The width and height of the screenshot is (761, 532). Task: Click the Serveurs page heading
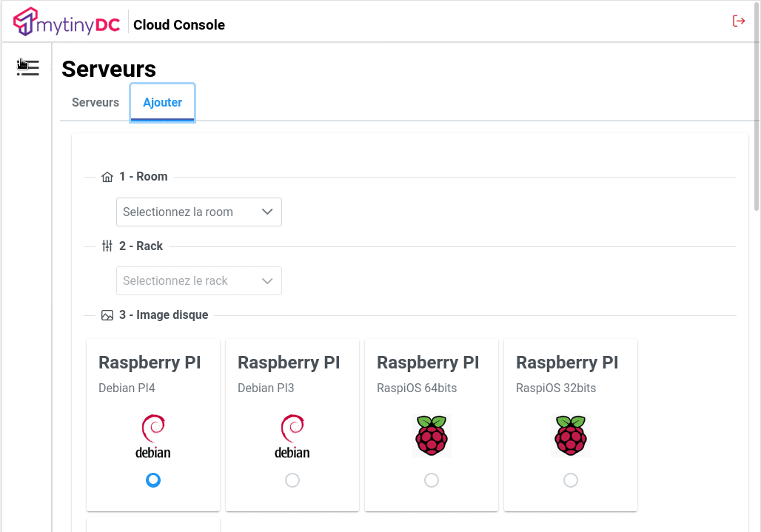pyautogui.click(x=109, y=69)
